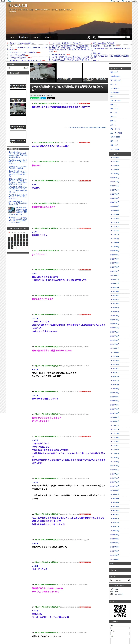Viewport: 138px width, 644px height.
Task: Open the 2020年01月 archive
Action: tap(115, 324)
